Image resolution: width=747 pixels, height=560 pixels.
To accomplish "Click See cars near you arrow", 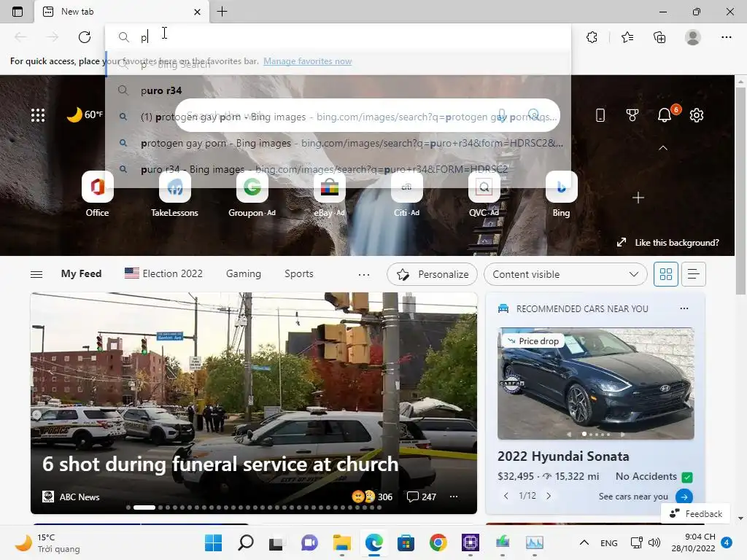I will tap(684, 497).
